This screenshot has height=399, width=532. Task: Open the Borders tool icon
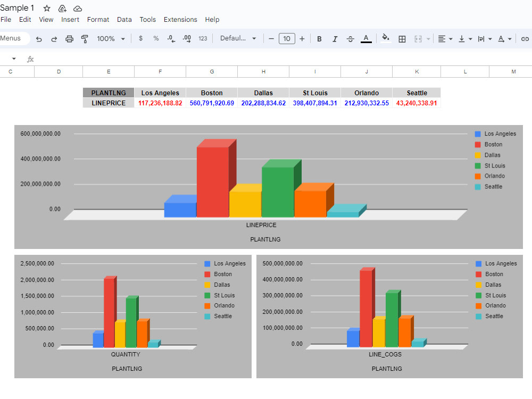point(402,38)
